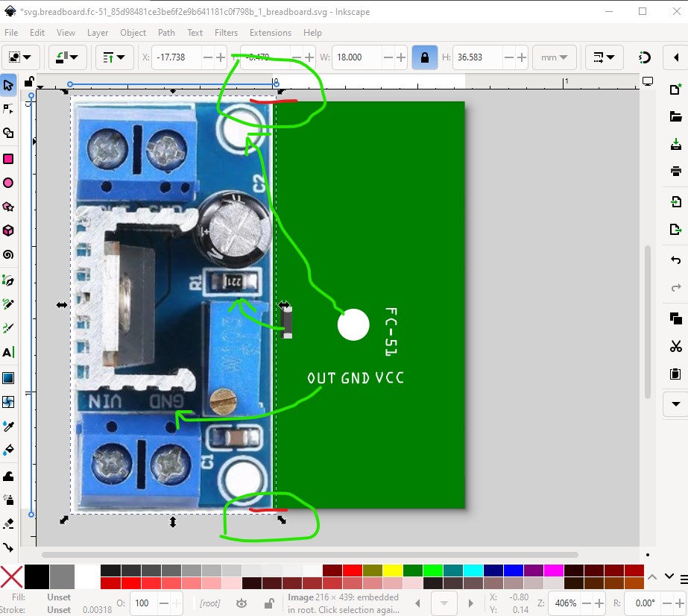Viewport: 688px width, 616px height.
Task: Activate the Spiral tool
Action: click(x=8, y=255)
